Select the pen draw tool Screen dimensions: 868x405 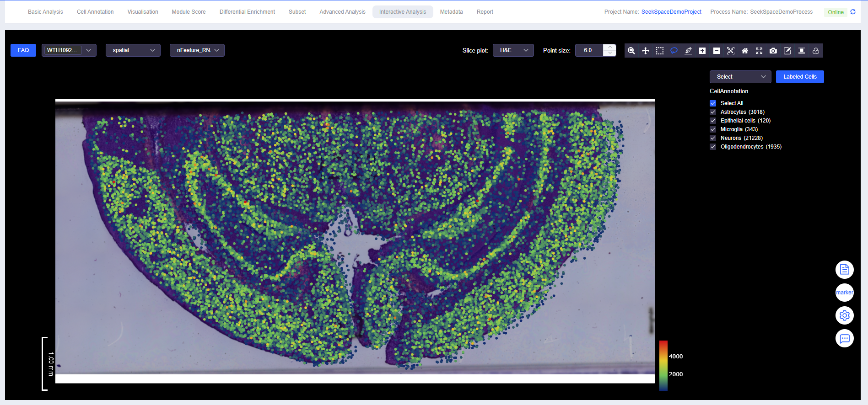pos(688,51)
